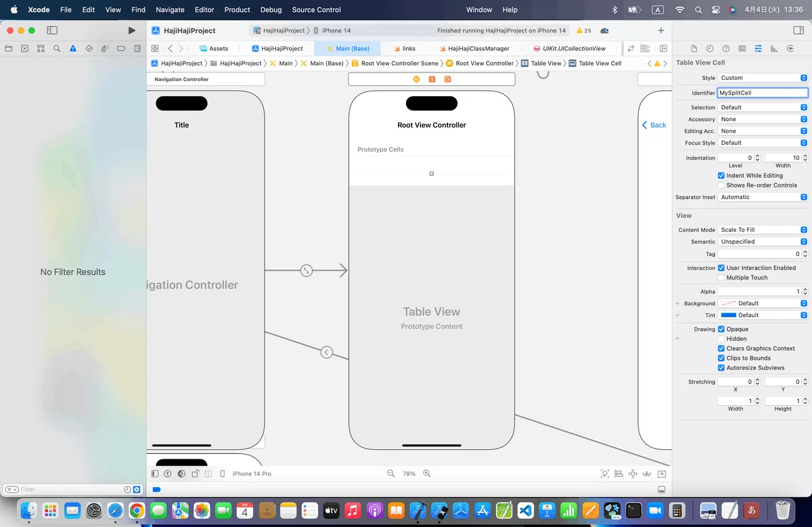This screenshot has height=527, width=812.
Task: Click the 25 warnings indicator
Action: pyautogui.click(x=583, y=30)
